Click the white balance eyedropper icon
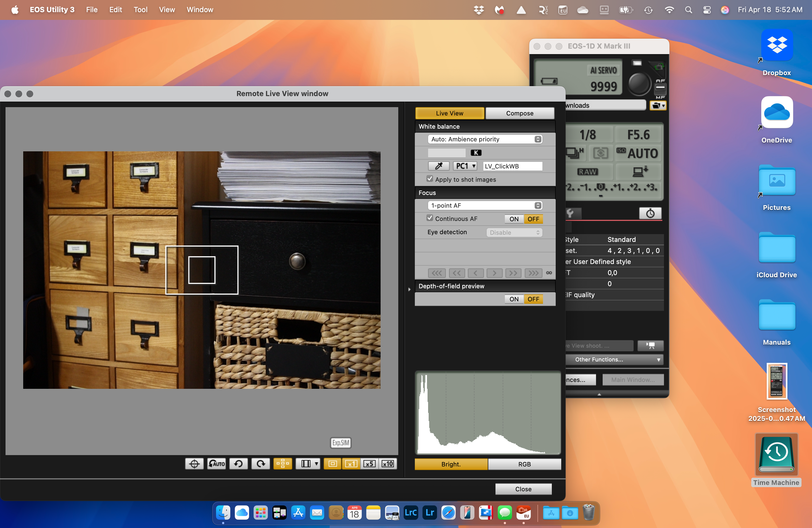This screenshot has height=528, width=812. [x=438, y=166]
